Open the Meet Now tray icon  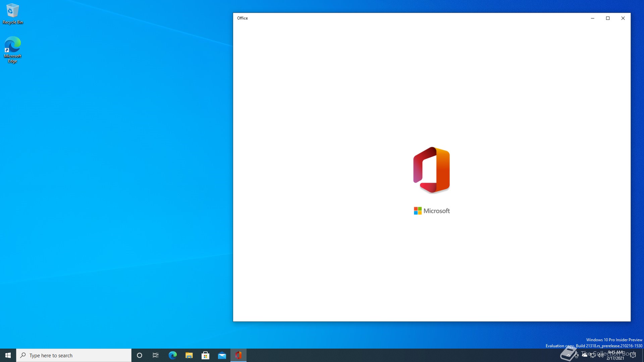pyautogui.click(x=576, y=355)
